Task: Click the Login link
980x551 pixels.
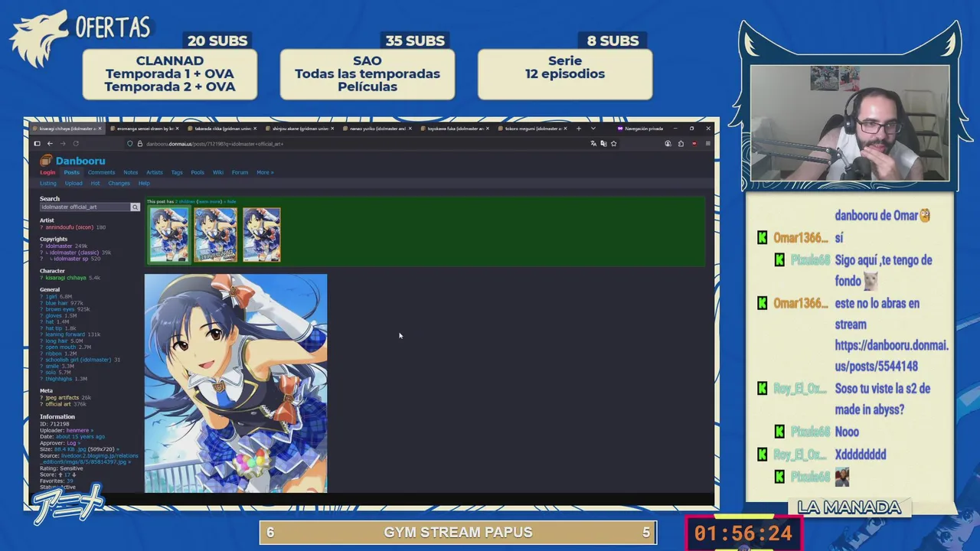Action: click(47, 172)
